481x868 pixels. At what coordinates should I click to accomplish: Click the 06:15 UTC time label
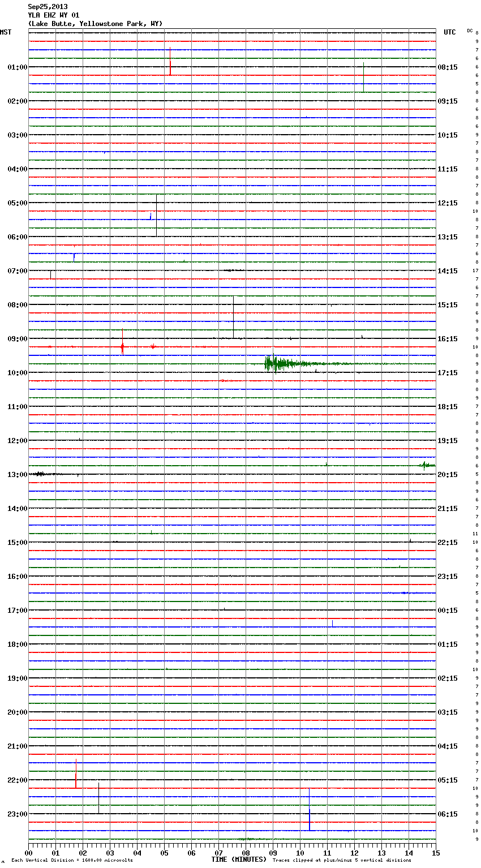[448, 814]
